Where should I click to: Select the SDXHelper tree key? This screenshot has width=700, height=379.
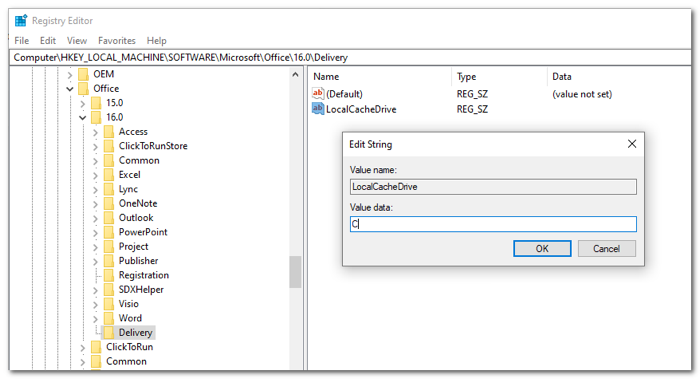click(141, 289)
